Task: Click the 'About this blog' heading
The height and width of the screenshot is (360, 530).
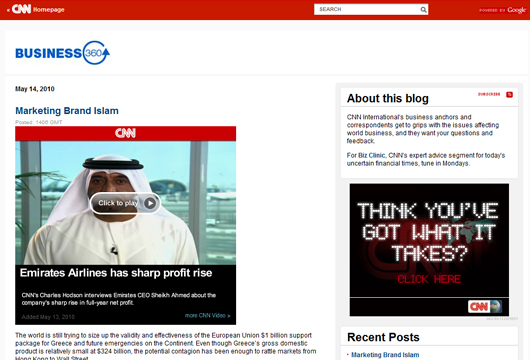Action: pyautogui.click(x=388, y=98)
